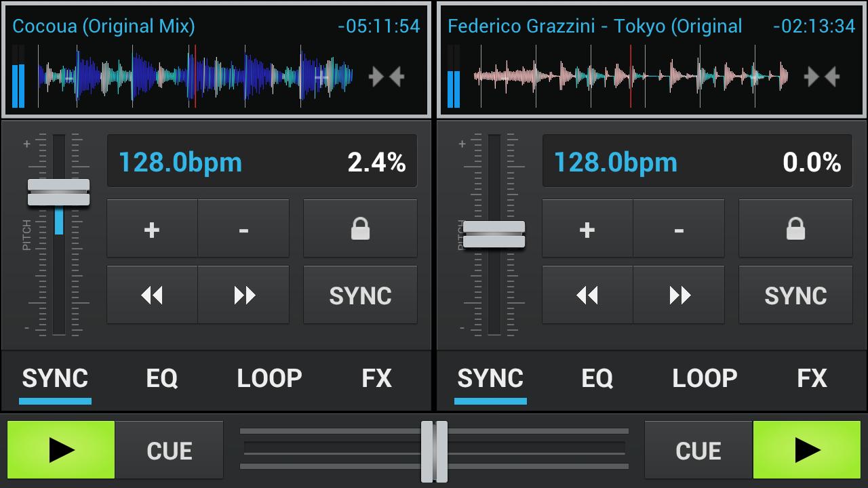Click the 0.0% pitch value

(x=812, y=163)
